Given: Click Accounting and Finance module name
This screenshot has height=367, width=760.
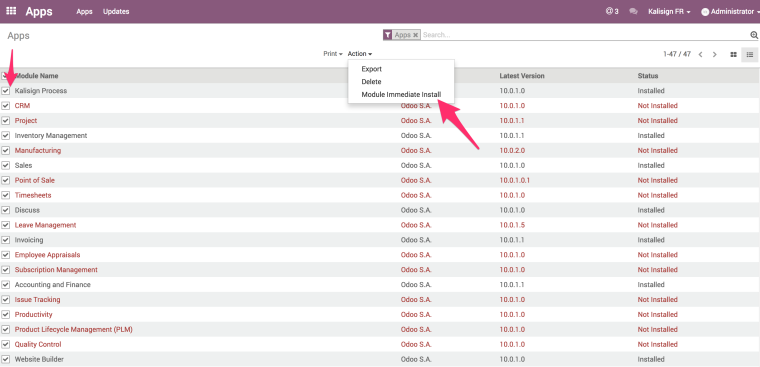Looking at the screenshot, I should point(52,285).
